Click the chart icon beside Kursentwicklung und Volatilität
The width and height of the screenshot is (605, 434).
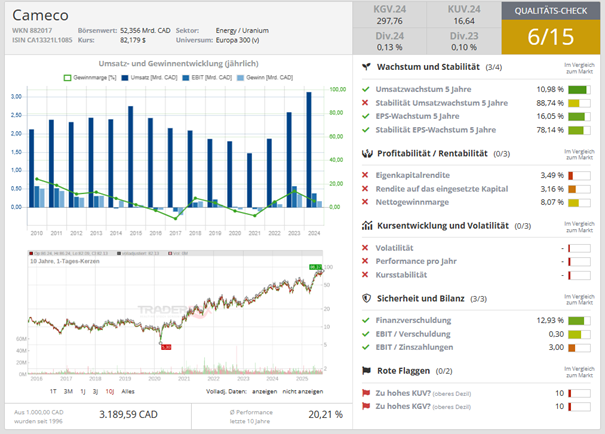[367, 225]
